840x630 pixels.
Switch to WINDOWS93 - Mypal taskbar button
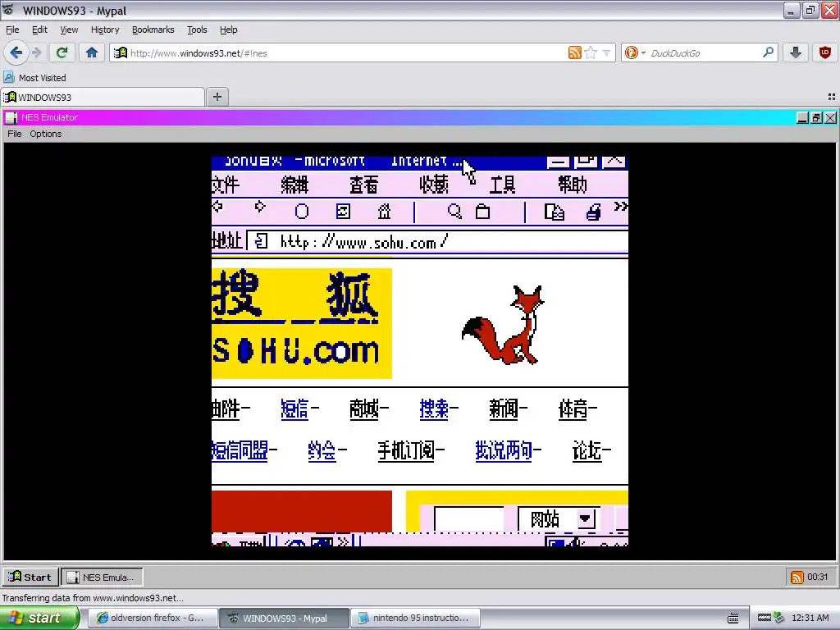pos(284,618)
